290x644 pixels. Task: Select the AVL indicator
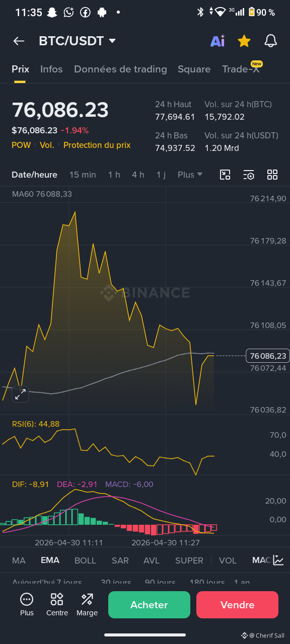(x=152, y=560)
